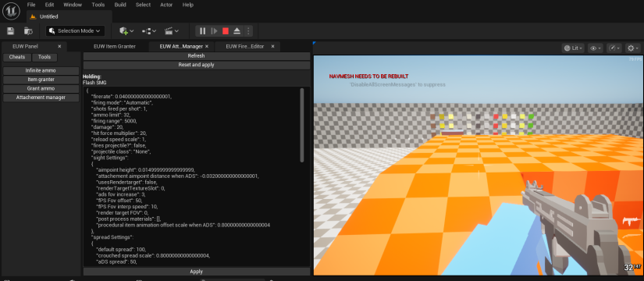Click the frame skip button
644x281 pixels.
point(214,30)
